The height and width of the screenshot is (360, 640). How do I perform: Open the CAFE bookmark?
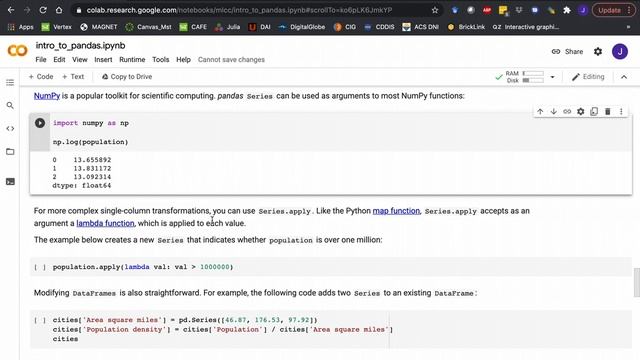(193, 27)
